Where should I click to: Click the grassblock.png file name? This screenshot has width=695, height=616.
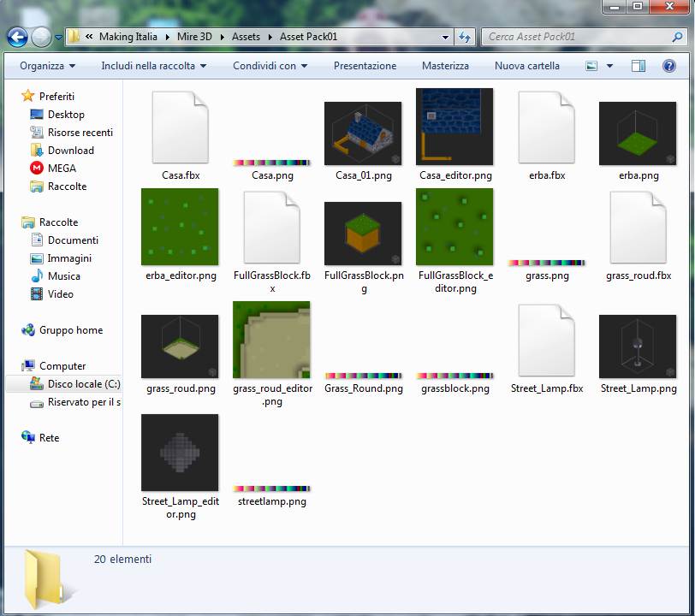coord(455,388)
